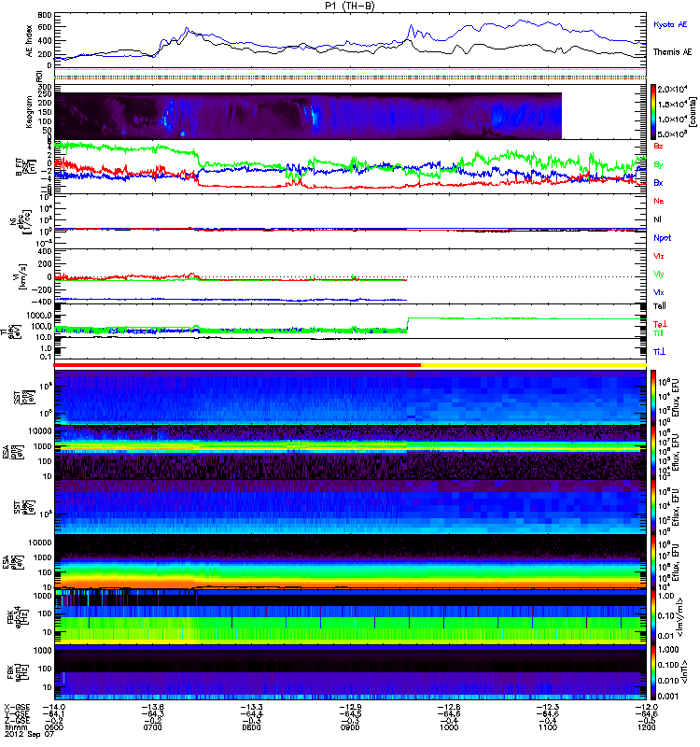Click the AE Index axis title

coord(30,40)
